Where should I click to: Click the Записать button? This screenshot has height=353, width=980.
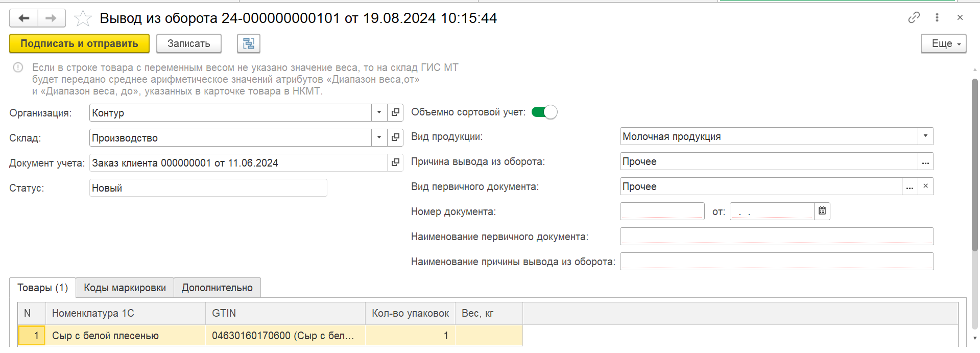pyautogui.click(x=188, y=43)
